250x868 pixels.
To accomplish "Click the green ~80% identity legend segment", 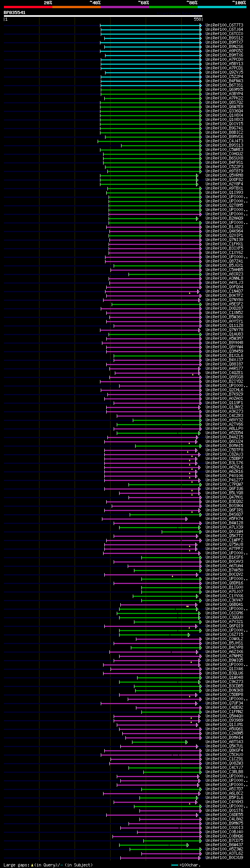I will pyautogui.click(x=173, y=7).
